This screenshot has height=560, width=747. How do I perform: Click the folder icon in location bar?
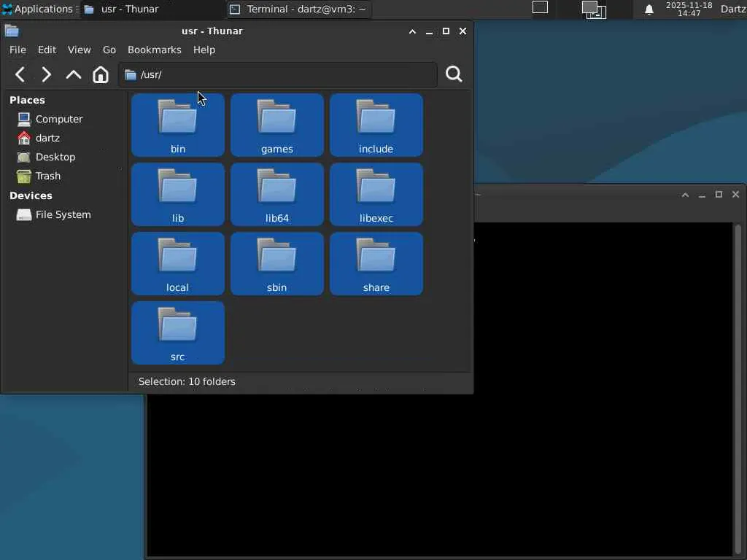pos(130,75)
